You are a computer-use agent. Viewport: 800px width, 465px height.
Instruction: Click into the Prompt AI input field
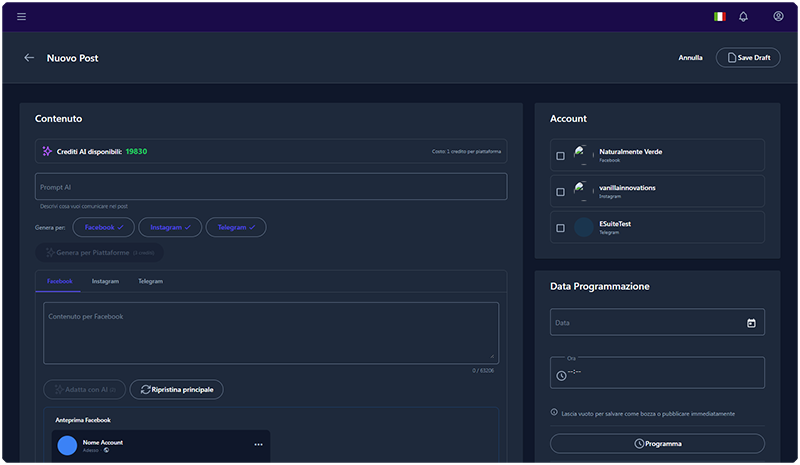click(x=270, y=187)
